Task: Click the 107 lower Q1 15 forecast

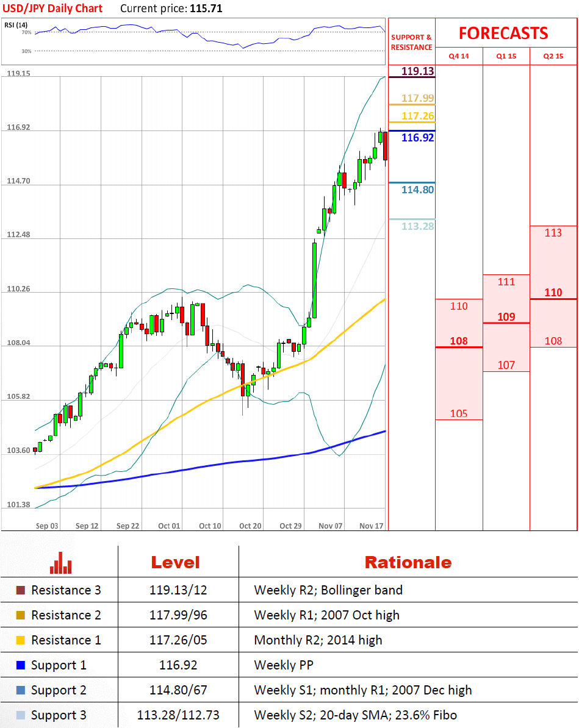Action: click(x=506, y=365)
